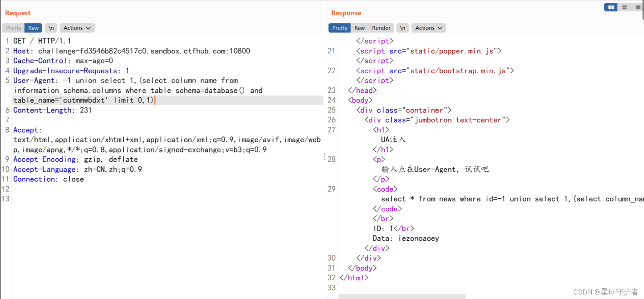This screenshot has width=644, height=299.
Task: Click the closing </html> tag
Action: [354, 278]
